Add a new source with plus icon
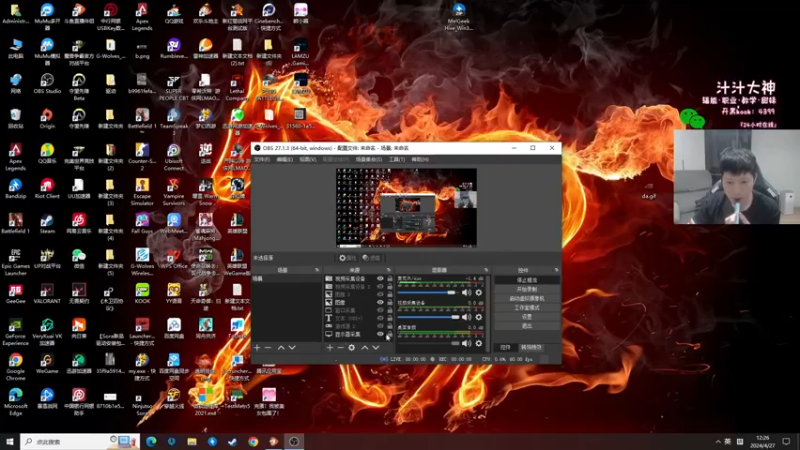Image resolution: width=800 pixels, height=450 pixels. (x=330, y=348)
